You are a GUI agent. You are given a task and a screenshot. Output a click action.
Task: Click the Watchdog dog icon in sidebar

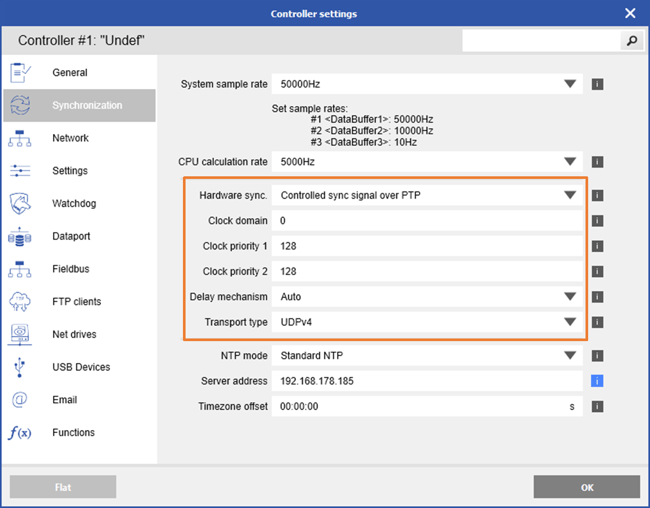(x=20, y=204)
